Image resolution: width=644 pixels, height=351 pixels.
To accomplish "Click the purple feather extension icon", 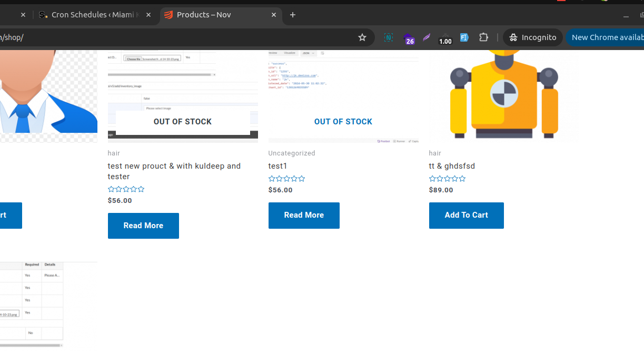I will pos(426,37).
